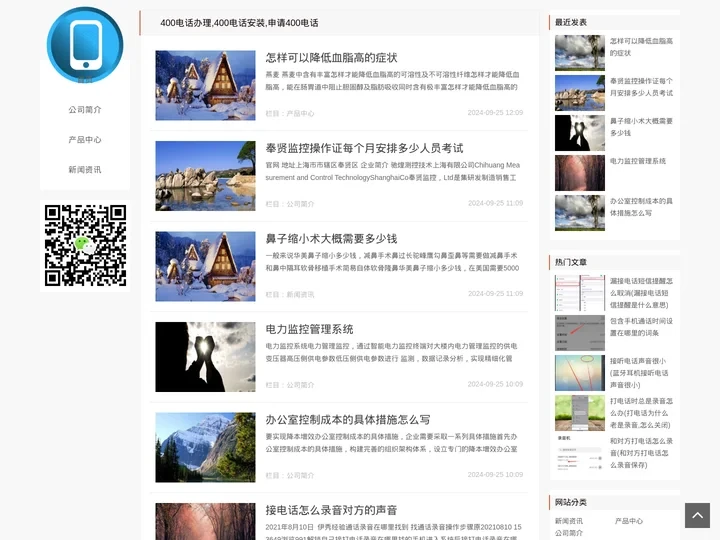Click rocky lake thumbnail for 奉贤监控 article
Image resolution: width=720 pixels, height=540 pixels.
pos(205,176)
